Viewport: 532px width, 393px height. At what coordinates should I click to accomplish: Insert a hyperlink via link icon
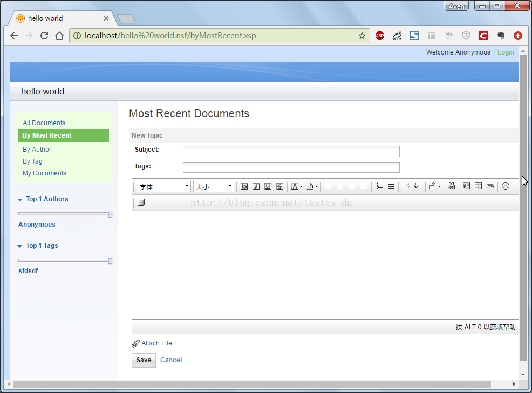coord(490,186)
